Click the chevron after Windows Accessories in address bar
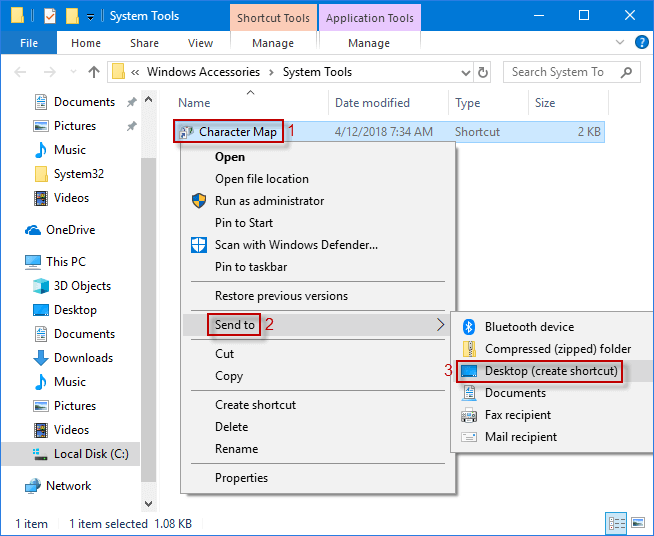The width and height of the screenshot is (654, 536). point(272,72)
